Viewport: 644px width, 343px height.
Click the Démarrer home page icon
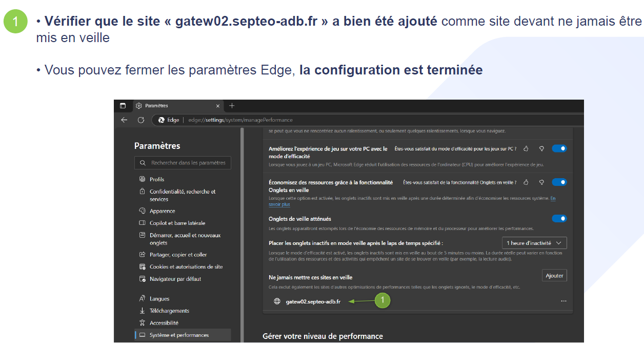[x=143, y=235]
